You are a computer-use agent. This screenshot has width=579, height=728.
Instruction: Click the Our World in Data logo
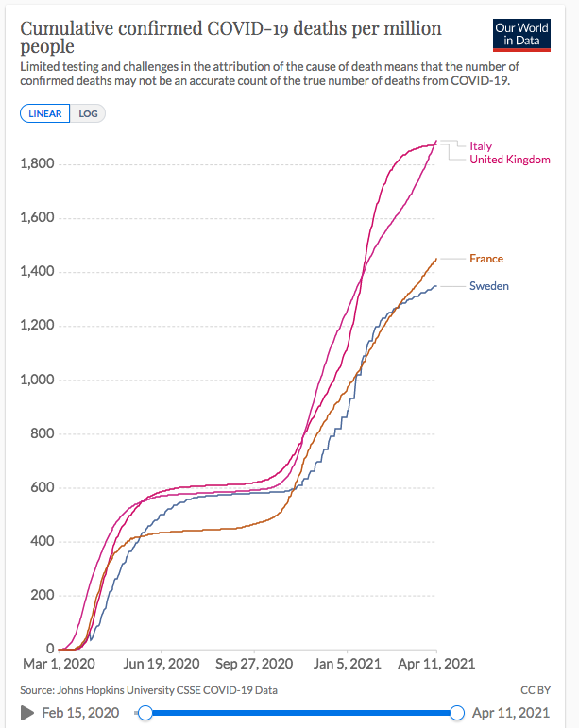tap(521, 34)
